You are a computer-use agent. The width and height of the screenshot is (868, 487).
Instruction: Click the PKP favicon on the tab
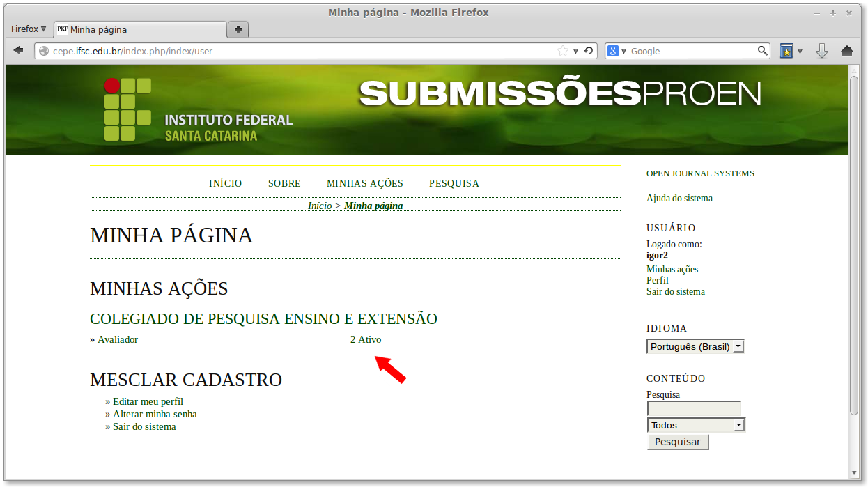pos(61,29)
